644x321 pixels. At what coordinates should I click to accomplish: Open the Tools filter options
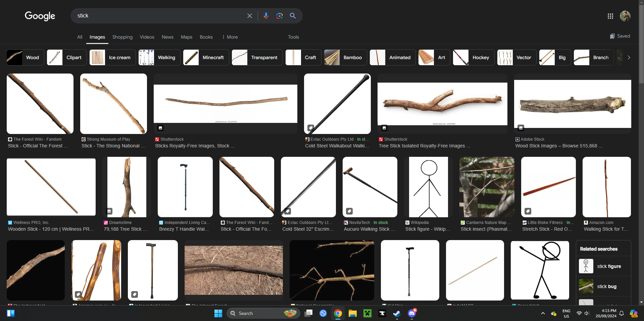tap(293, 37)
